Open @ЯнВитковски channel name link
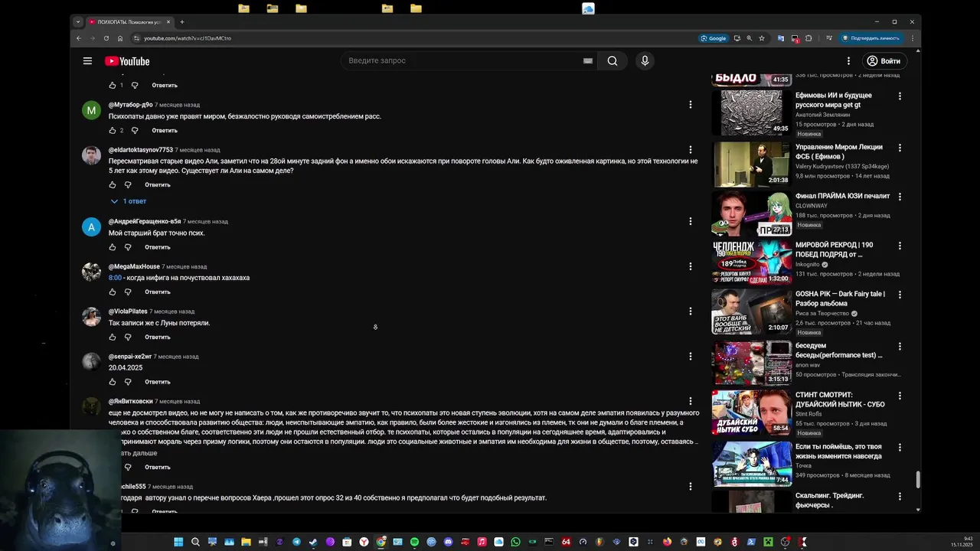 130,401
